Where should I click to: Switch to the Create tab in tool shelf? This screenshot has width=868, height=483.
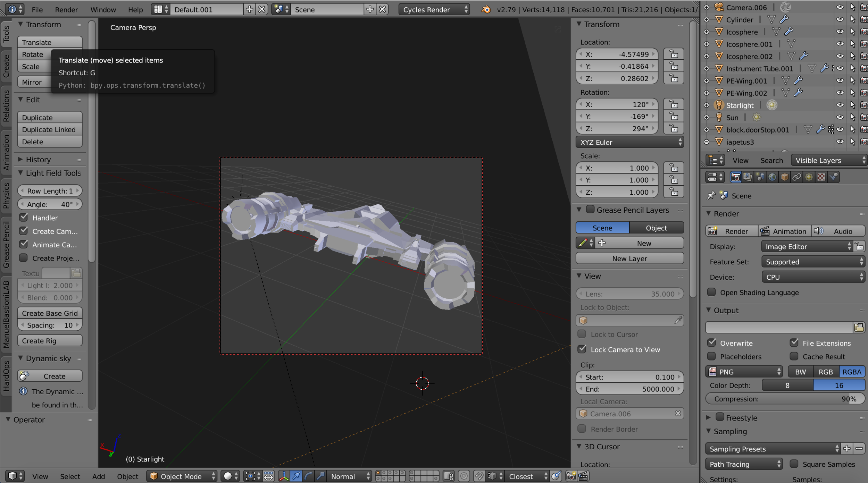pyautogui.click(x=6, y=66)
